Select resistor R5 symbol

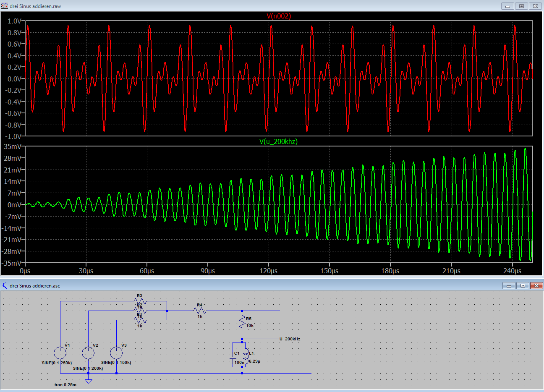242,322
